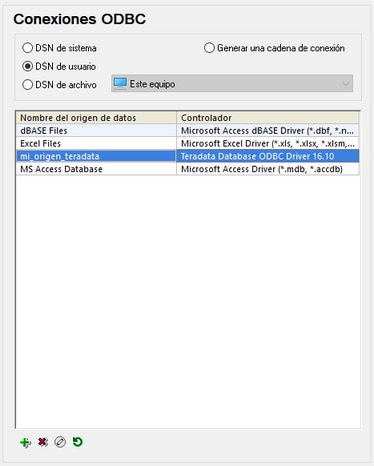Sort by Nombre del origen de datos column

pyautogui.click(x=96, y=118)
